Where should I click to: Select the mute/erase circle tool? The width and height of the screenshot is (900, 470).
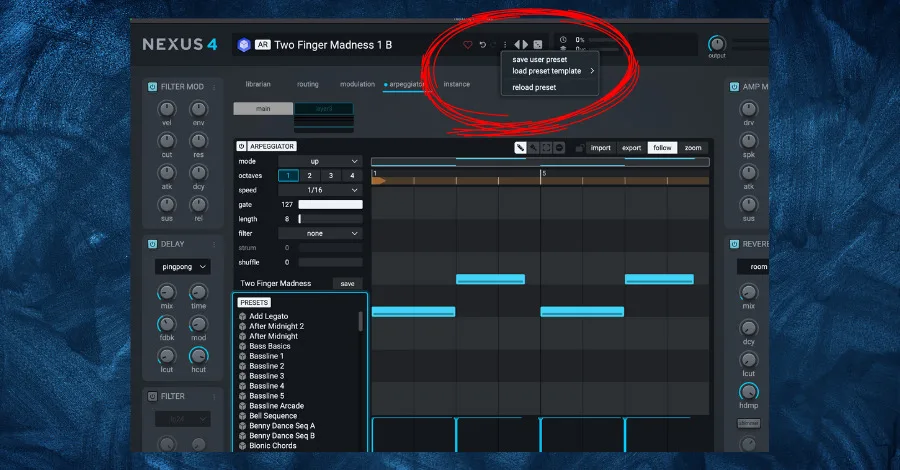[x=560, y=147]
